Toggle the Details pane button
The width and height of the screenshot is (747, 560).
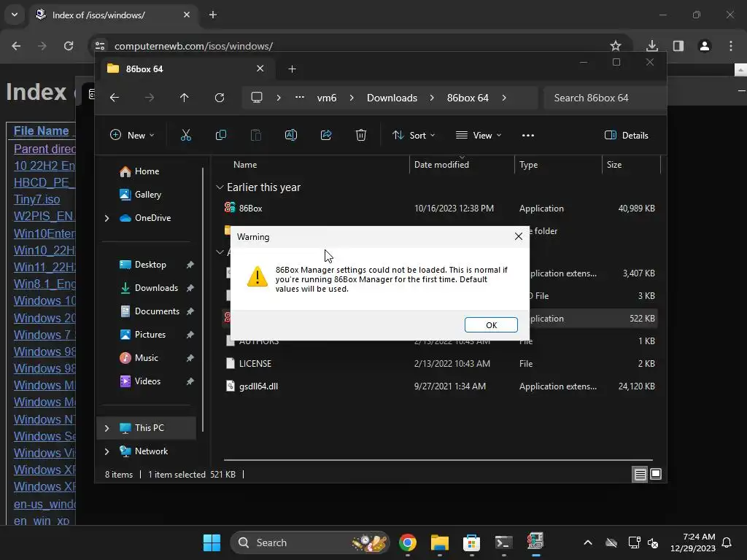[x=626, y=135]
